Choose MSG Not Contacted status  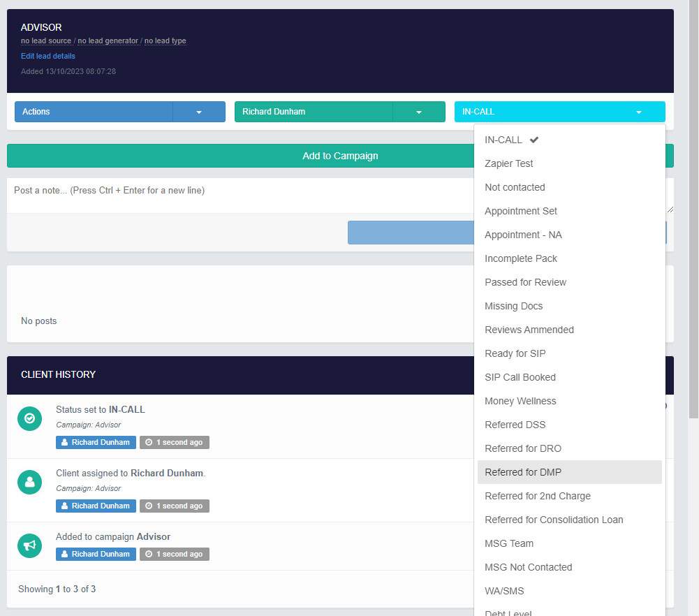[569, 567]
